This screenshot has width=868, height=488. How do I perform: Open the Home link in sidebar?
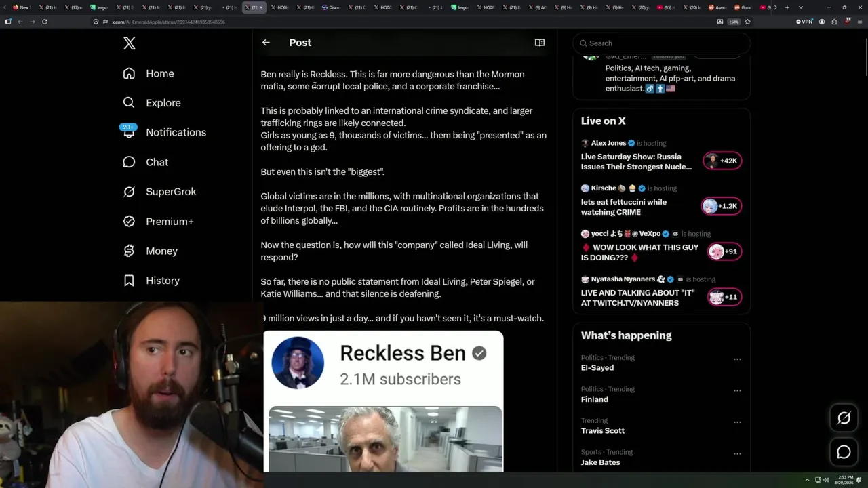160,73
